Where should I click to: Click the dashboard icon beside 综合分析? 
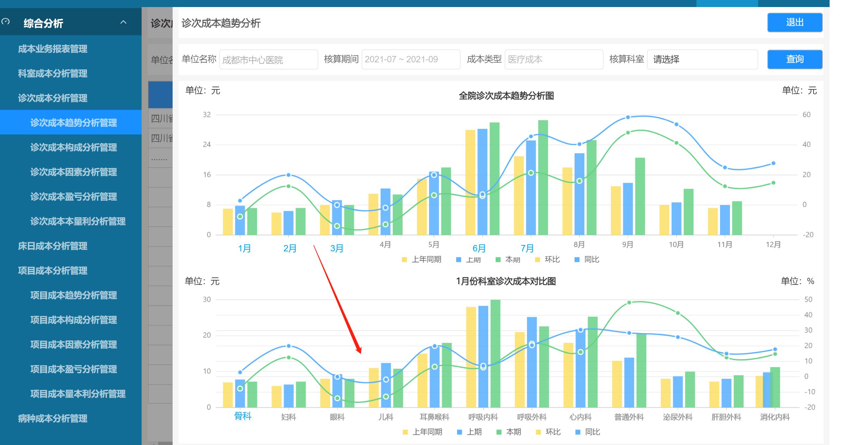5,22
